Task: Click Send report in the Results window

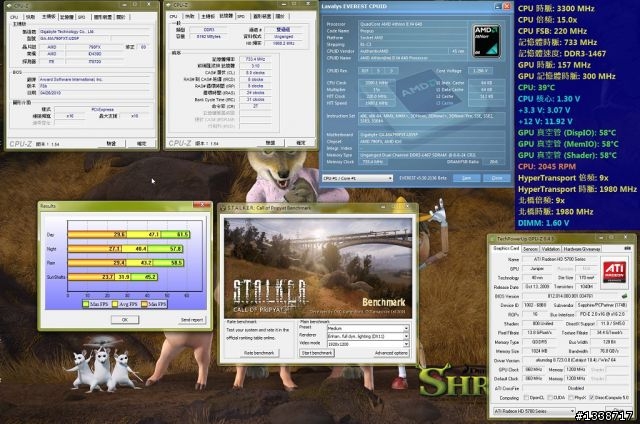Action: [x=192, y=320]
